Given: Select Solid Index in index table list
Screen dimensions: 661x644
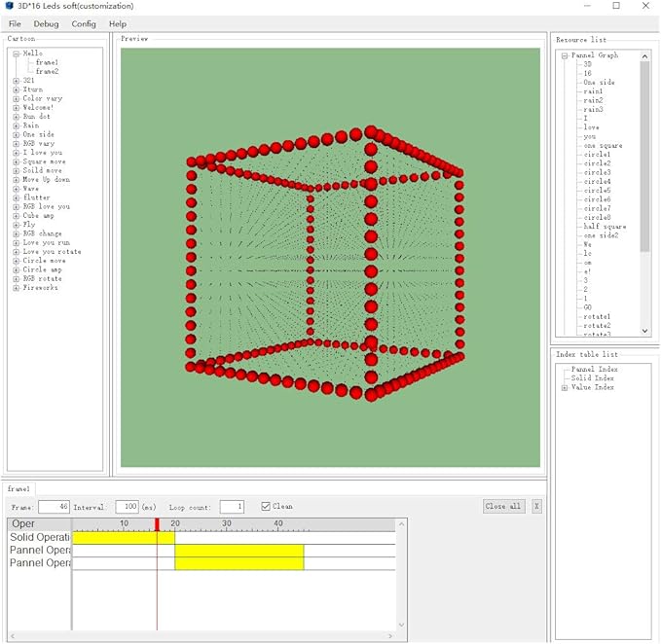Looking at the screenshot, I should pos(592,378).
